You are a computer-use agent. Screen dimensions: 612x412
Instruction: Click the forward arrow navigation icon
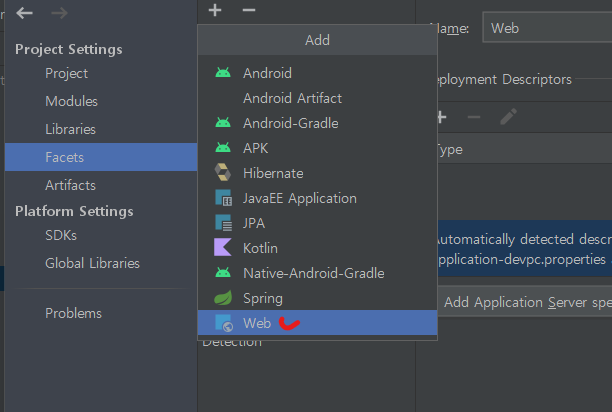coord(59,13)
